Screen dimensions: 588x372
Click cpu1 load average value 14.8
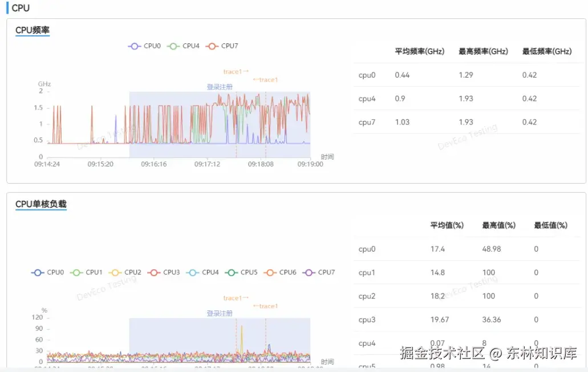(x=437, y=273)
